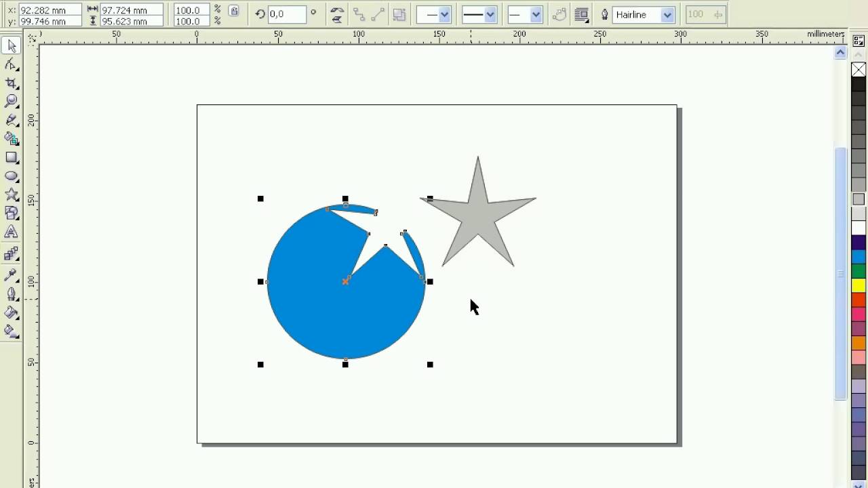
Task: Select the Interactive Blend tool
Action: coord(12,255)
